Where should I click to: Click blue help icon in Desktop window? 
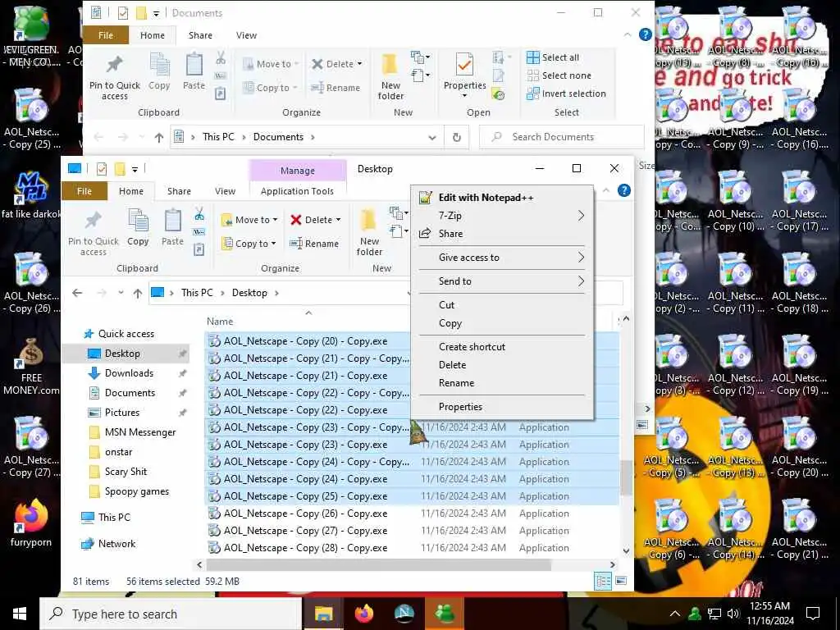click(624, 190)
